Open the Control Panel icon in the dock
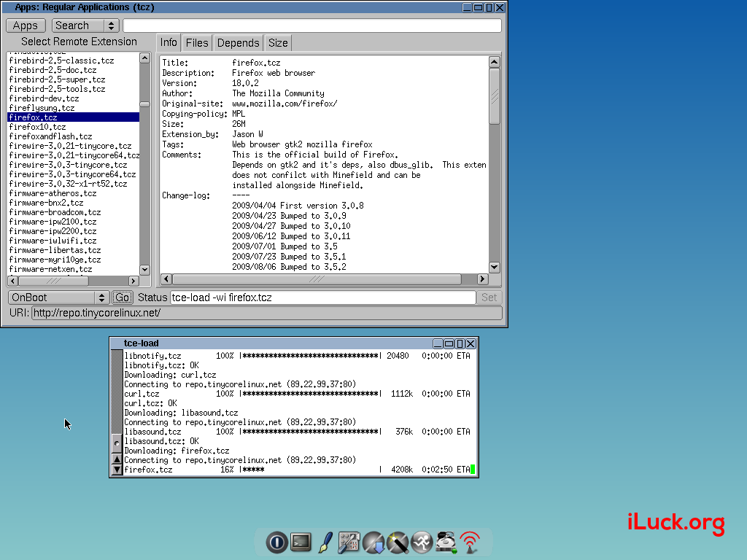 (x=349, y=542)
